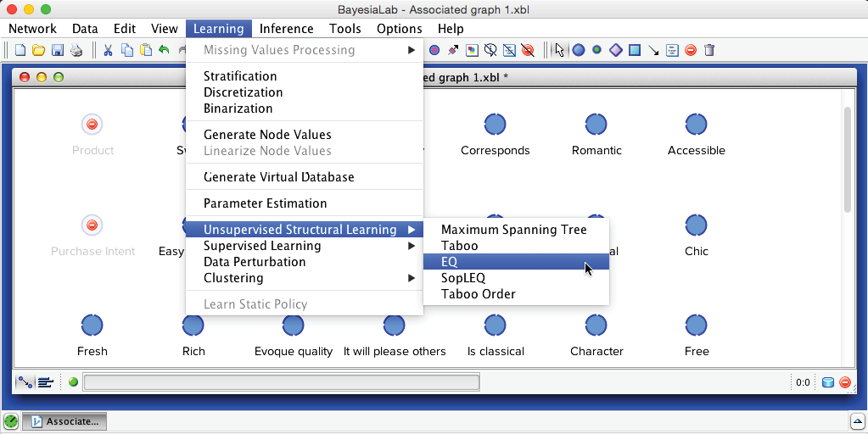Screen dimensions: 868x434
Task: Click the Associate... window button in taskbar
Action: (x=64, y=421)
